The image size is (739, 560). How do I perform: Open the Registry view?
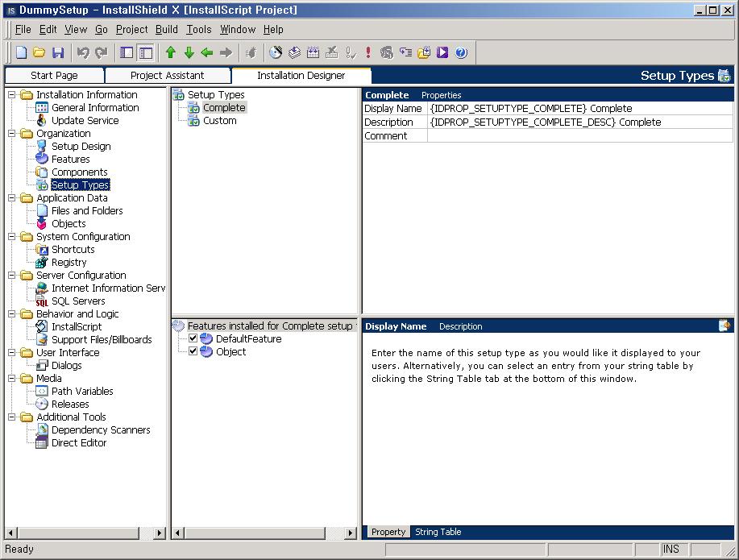[69, 263]
